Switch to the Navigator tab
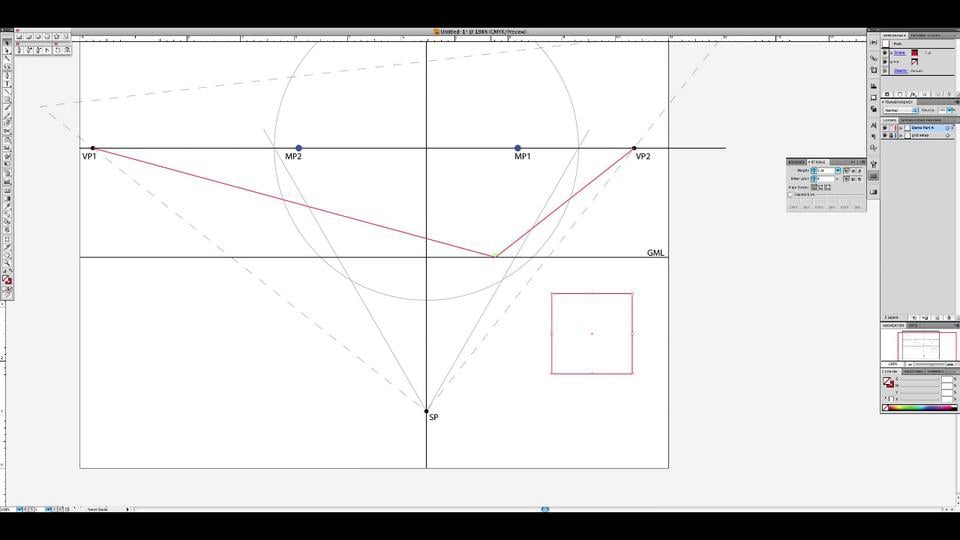960x540 pixels. pyautogui.click(x=893, y=326)
